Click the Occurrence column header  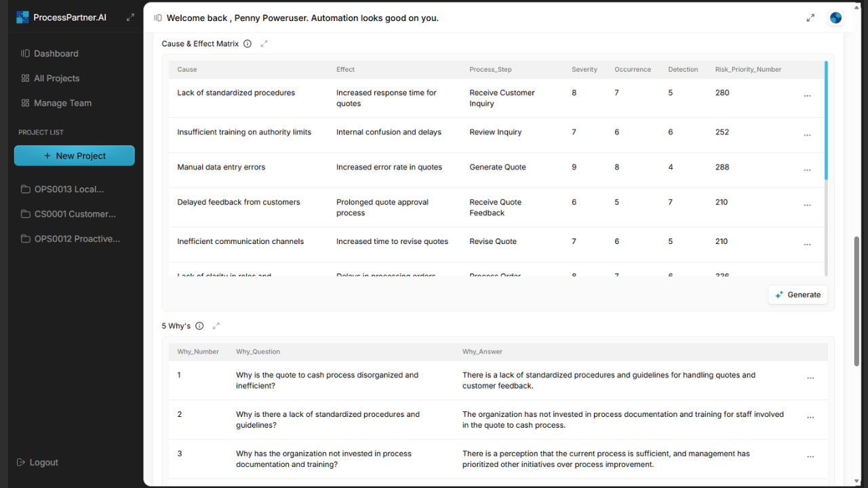[633, 69]
